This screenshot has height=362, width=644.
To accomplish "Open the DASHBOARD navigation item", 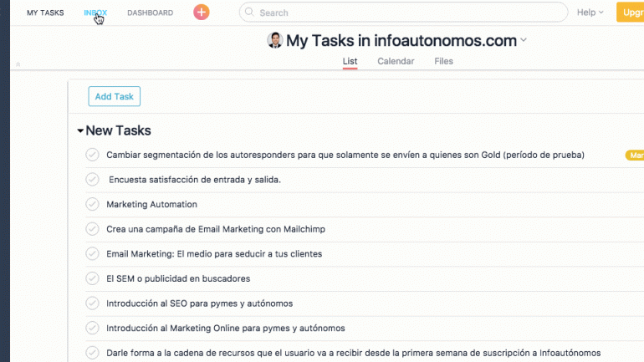I will (x=150, y=13).
